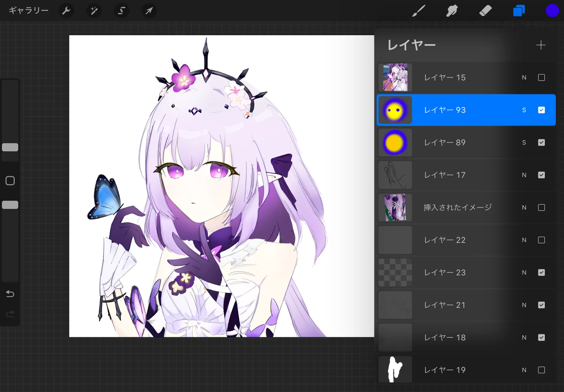Viewport: 564px width, 392px height.
Task: Show the 挿入されたイメージ layer
Action: click(x=541, y=207)
